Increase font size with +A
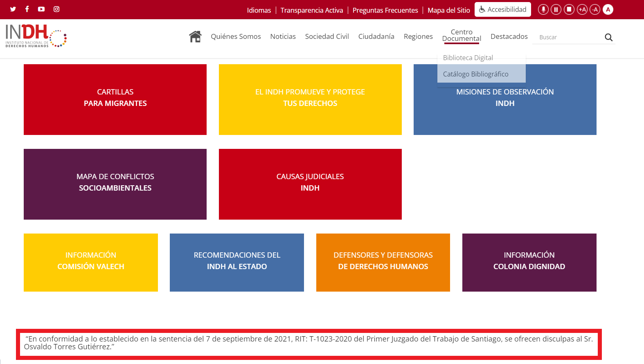 (x=582, y=9)
